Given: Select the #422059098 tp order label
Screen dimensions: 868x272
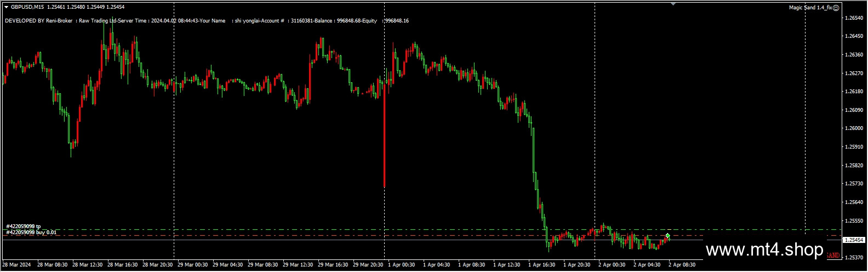Looking at the screenshot, I should pyautogui.click(x=24, y=226).
